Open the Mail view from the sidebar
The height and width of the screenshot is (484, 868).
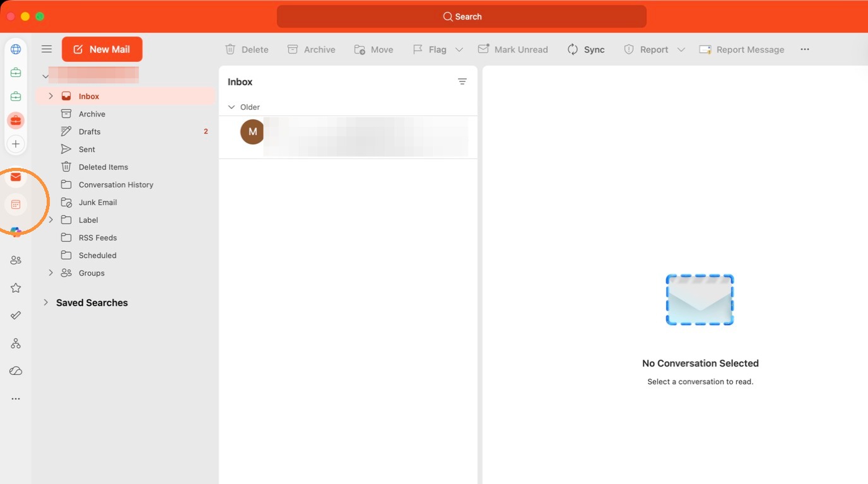click(16, 177)
